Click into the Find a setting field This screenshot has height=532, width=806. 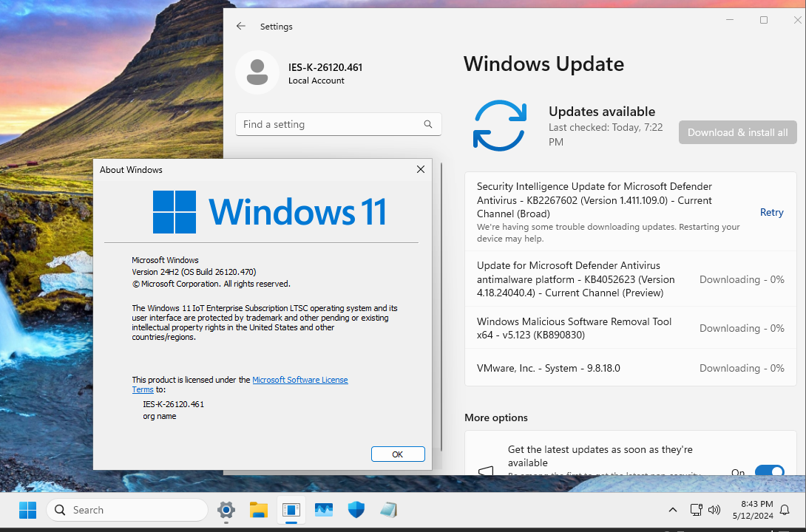point(338,124)
